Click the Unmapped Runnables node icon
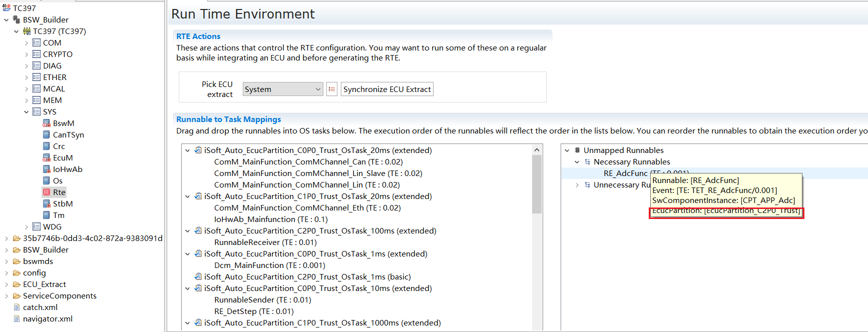Viewport: 868px width, 332px height. point(577,150)
